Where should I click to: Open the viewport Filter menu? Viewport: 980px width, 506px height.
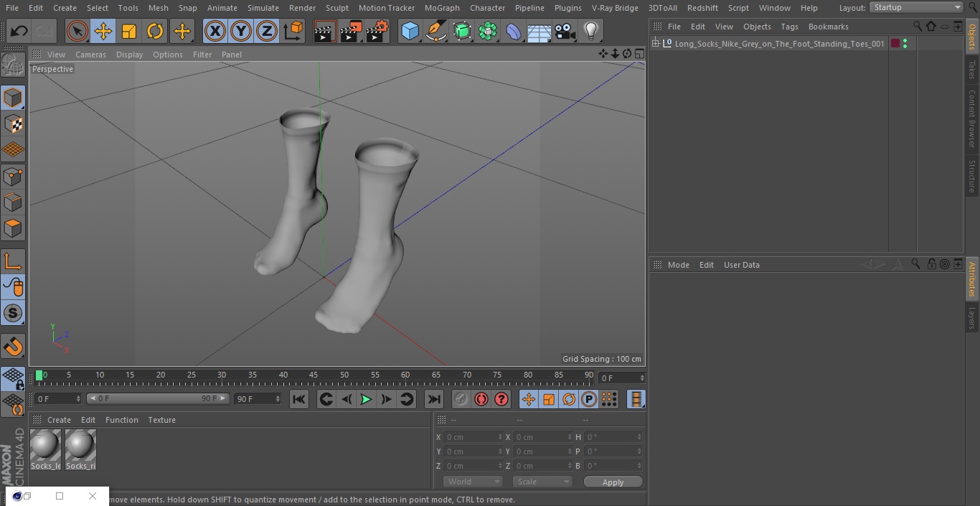202,55
